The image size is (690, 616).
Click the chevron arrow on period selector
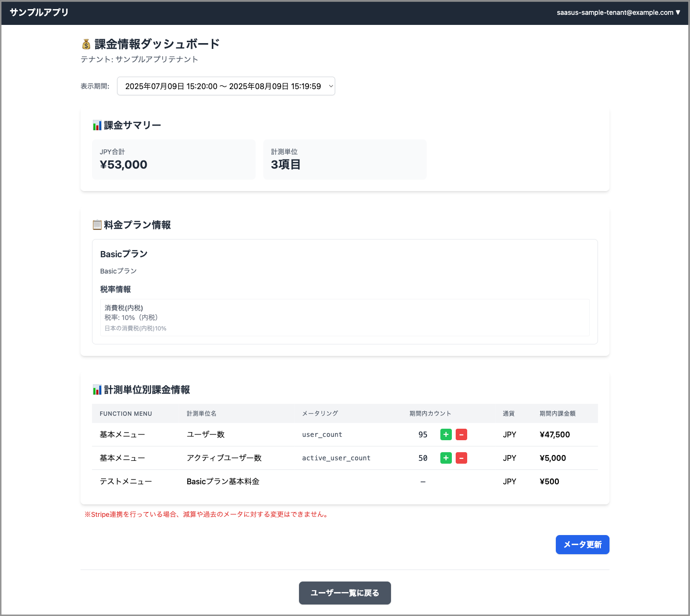(331, 86)
